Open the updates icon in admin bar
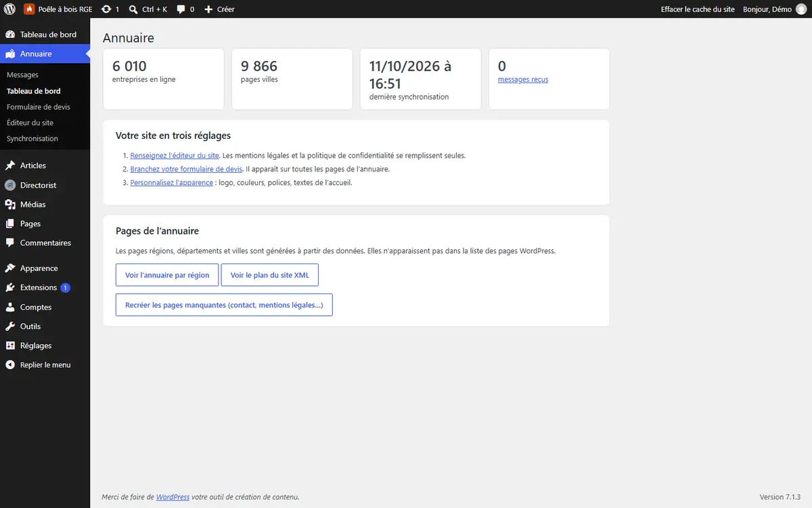Screen dimensions: 812x508 click(106, 9)
